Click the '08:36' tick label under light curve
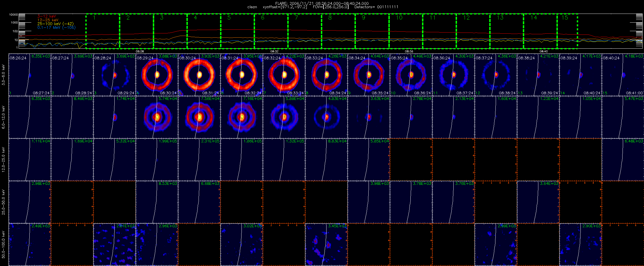Screen dimensions: 644x266 click(x=409, y=52)
